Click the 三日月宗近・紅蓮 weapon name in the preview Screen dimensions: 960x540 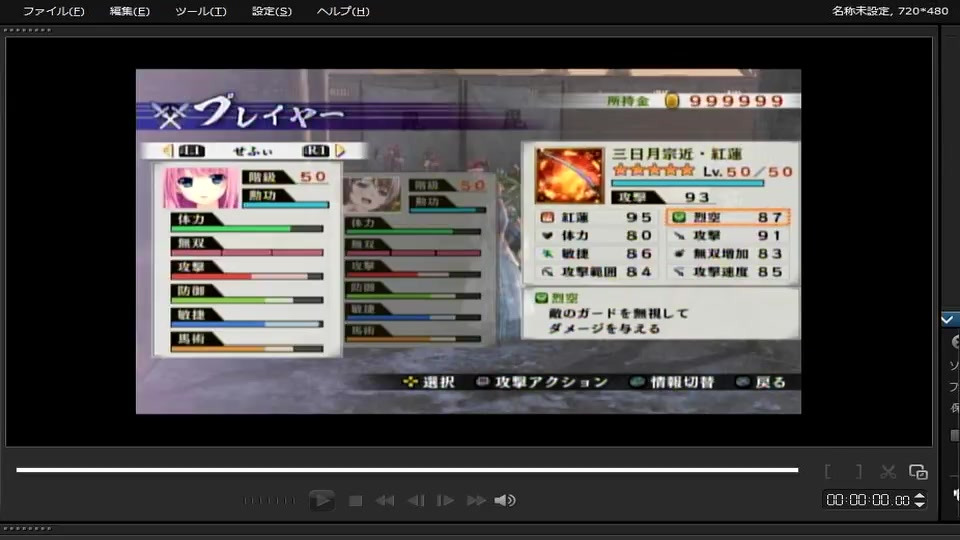tap(677, 154)
